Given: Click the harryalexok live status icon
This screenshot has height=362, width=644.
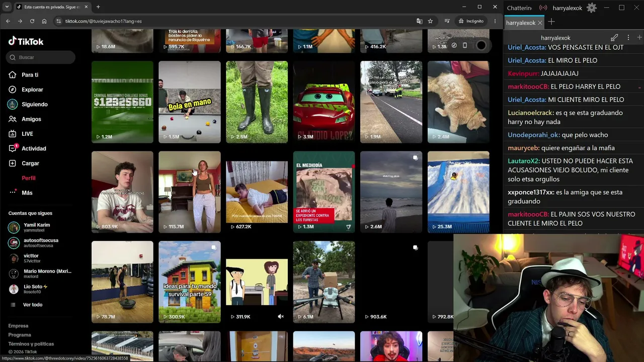Looking at the screenshot, I should pos(543,8).
